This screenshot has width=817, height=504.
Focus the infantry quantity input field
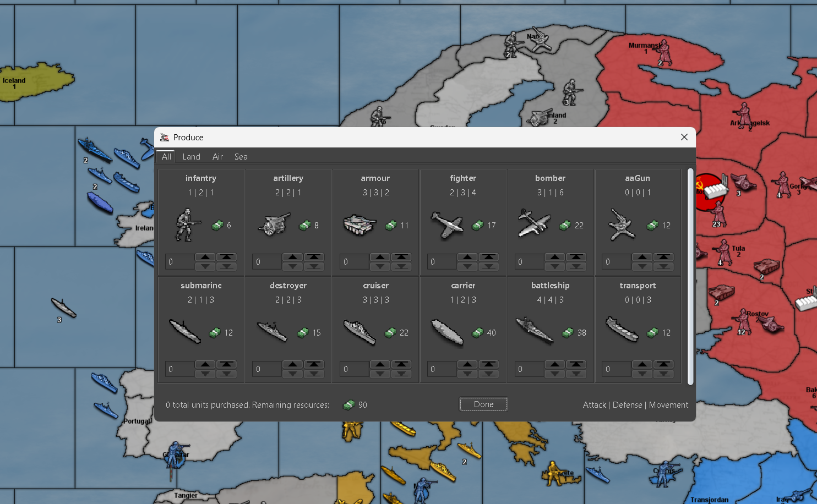[179, 262]
